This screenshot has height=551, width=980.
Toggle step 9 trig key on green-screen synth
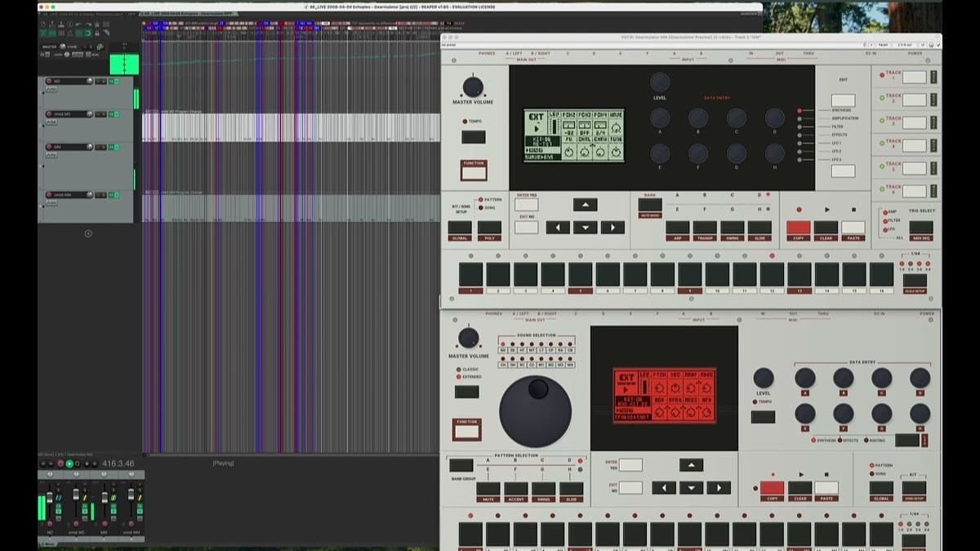click(x=690, y=274)
